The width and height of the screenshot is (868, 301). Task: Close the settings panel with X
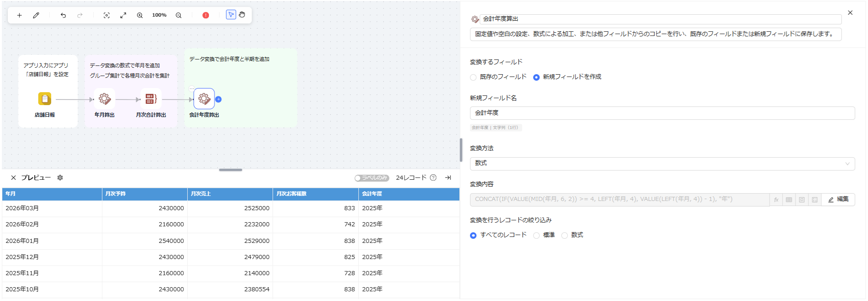click(850, 13)
